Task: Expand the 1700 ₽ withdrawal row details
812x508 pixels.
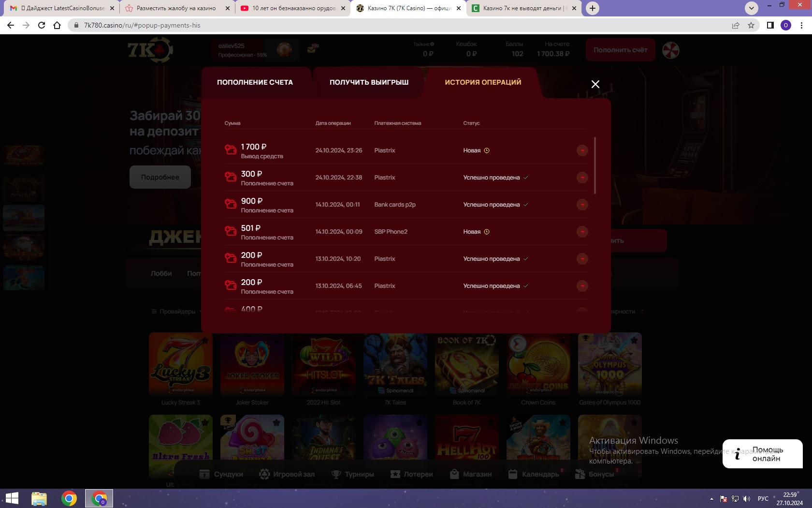Action: 582,150
